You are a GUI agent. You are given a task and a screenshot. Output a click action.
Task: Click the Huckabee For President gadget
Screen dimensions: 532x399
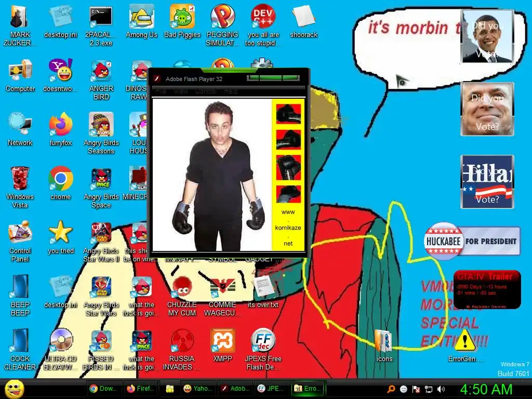pos(472,241)
